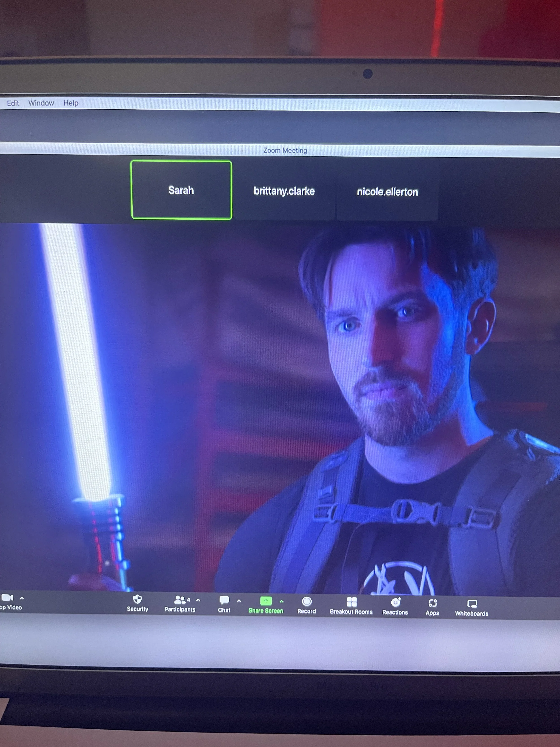Click the Record label in toolbar
The image size is (560, 747).
click(306, 611)
